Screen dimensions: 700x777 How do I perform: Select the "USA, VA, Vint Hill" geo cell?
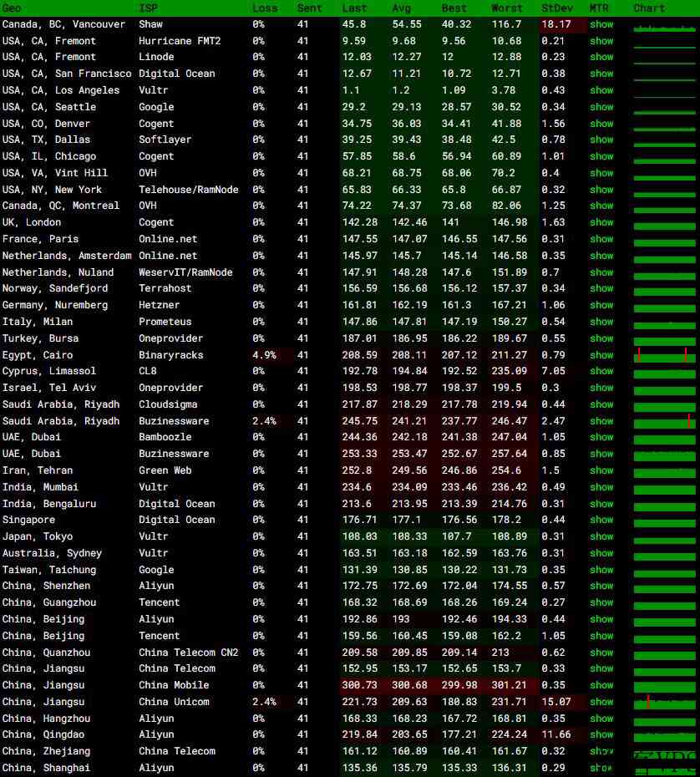pos(54,173)
